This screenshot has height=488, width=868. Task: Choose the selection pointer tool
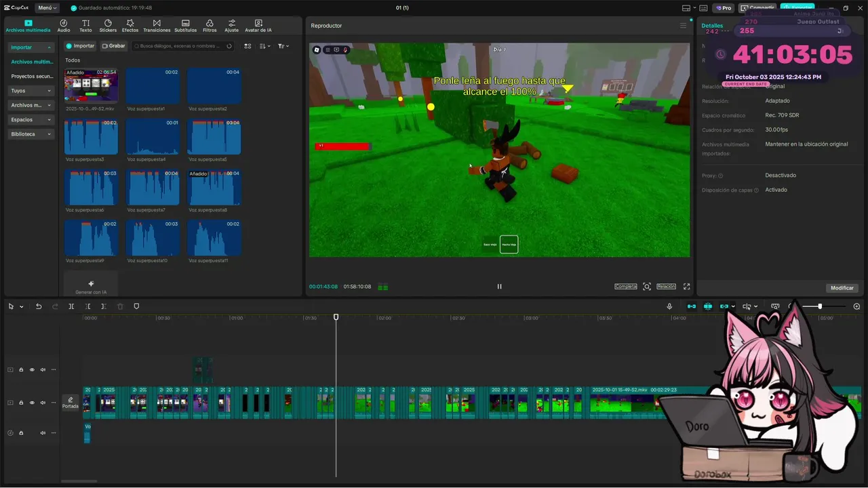pos(11,306)
